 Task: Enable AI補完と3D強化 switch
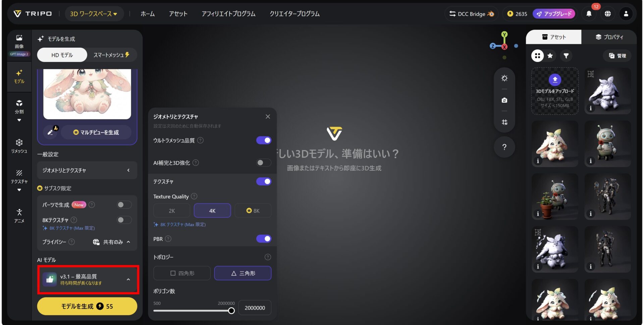tap(264, 163)
